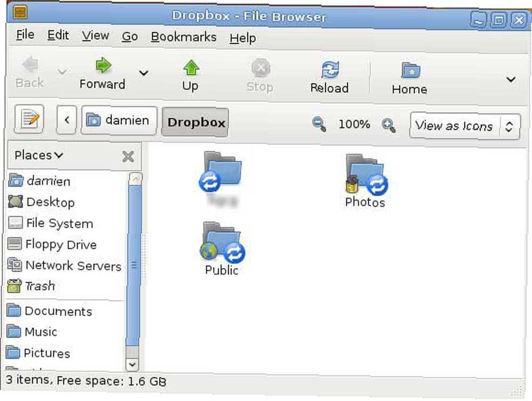Open the Edit menu
532x401 pixels.
(58, 35)
